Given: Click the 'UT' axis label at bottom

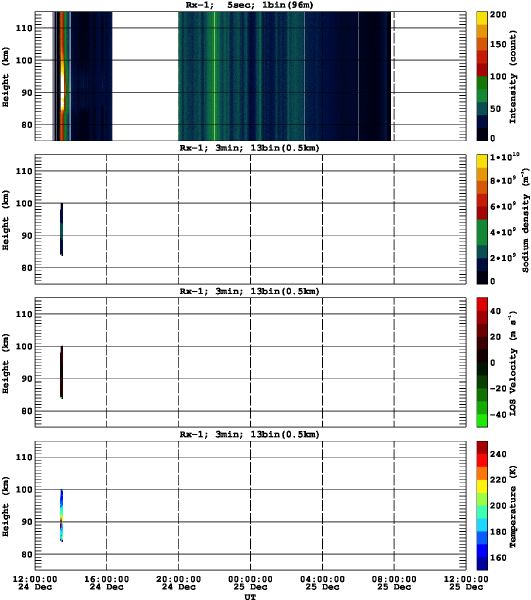Looking at the screenshot, I should pyautogui.click(x=250, y=596).
